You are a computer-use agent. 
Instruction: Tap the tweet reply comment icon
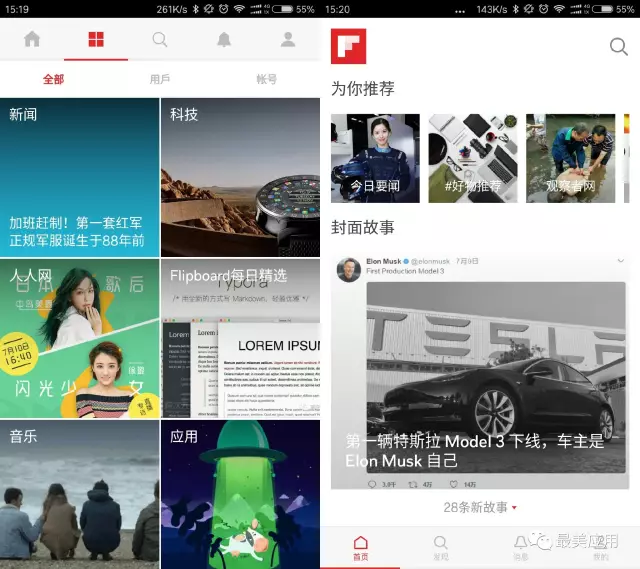click(372, 484)
